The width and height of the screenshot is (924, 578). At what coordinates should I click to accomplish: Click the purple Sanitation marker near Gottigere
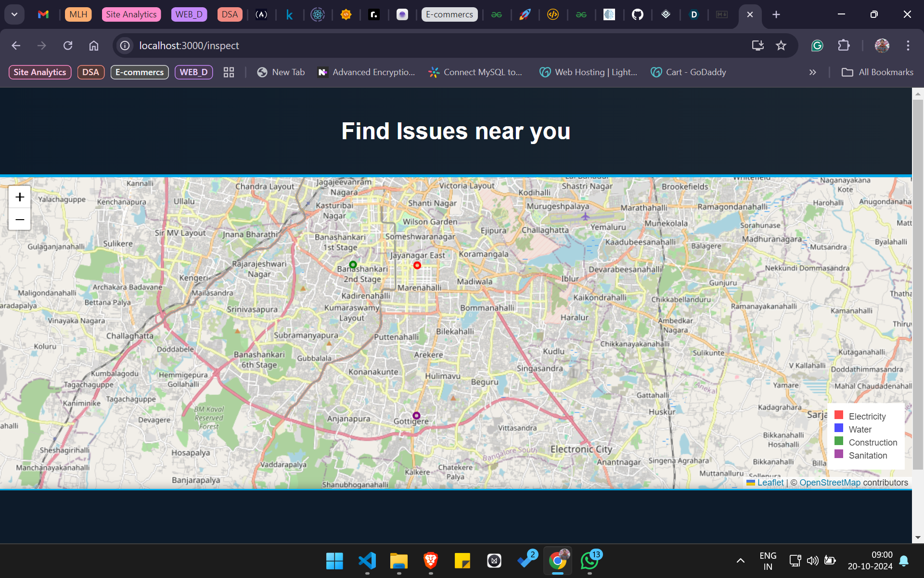(x=416, y=416)
